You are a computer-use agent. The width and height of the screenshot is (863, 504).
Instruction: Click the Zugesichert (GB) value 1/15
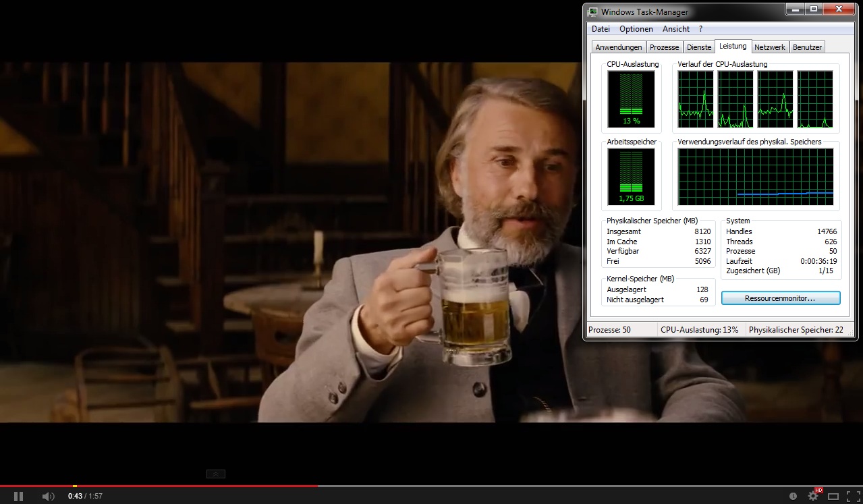[x=826, y=271]
